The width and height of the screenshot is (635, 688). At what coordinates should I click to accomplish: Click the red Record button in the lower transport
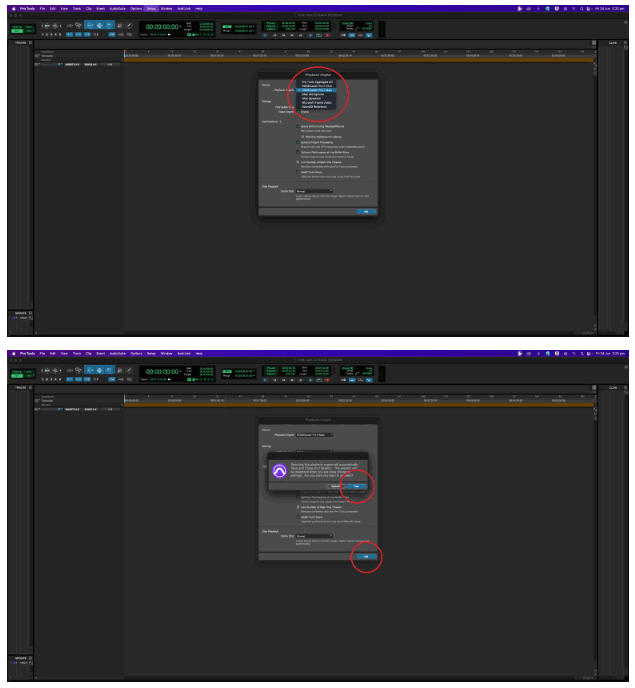[x=327, y=380]
